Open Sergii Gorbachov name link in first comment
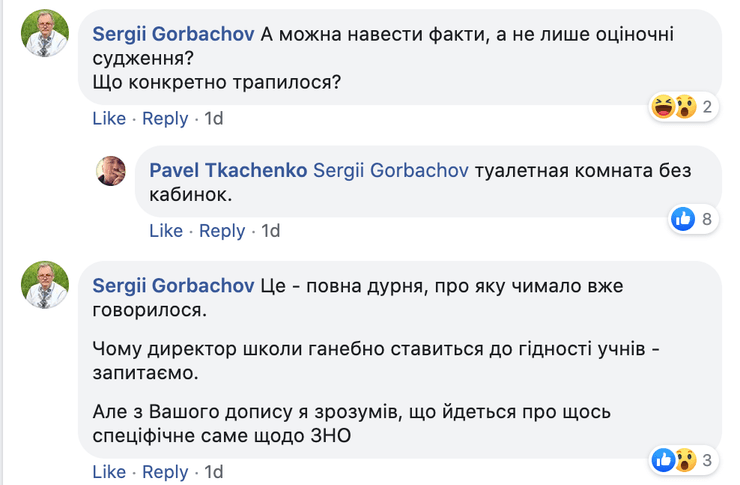Viewport: 740px width, 485px height. click(x=173, y=33)
